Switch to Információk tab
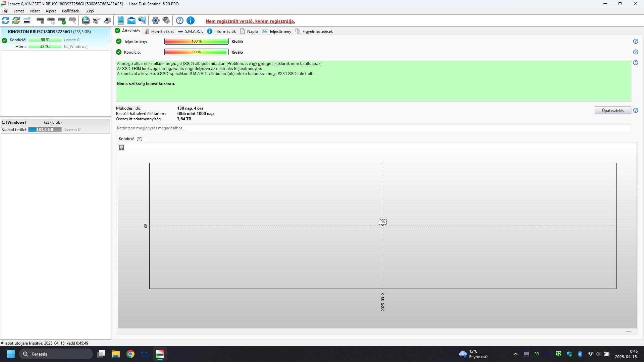The height and width of the screenshot is (362, 644). [x=221, y=31]
